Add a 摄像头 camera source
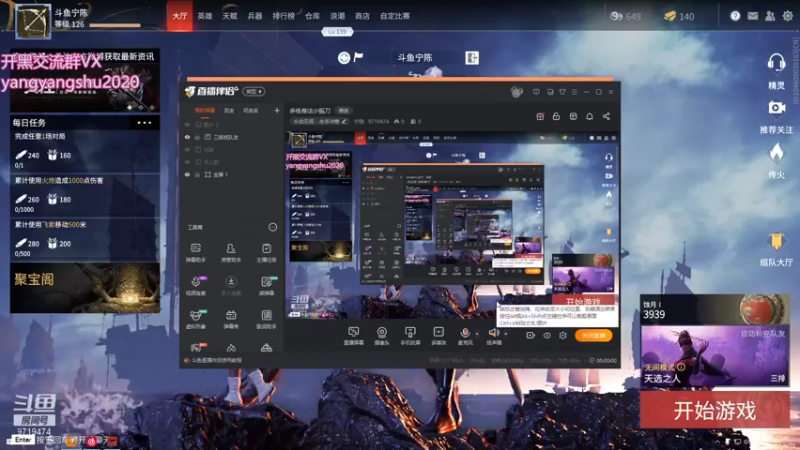 382,336
